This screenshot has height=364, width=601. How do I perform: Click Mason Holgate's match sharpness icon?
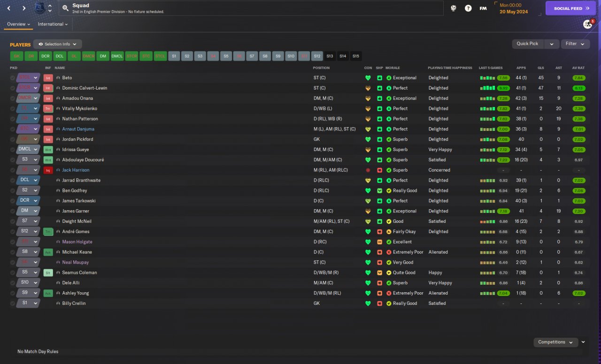coord(379,242)
